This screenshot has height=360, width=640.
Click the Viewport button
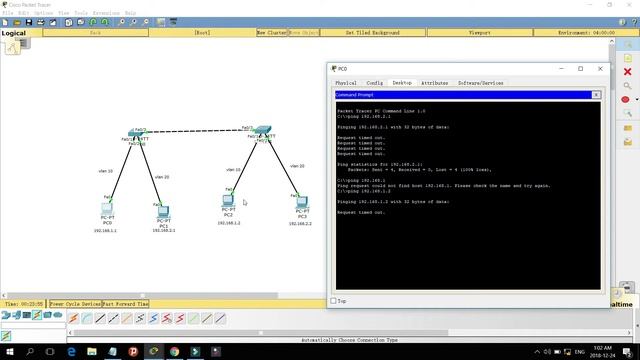(480, 32)
